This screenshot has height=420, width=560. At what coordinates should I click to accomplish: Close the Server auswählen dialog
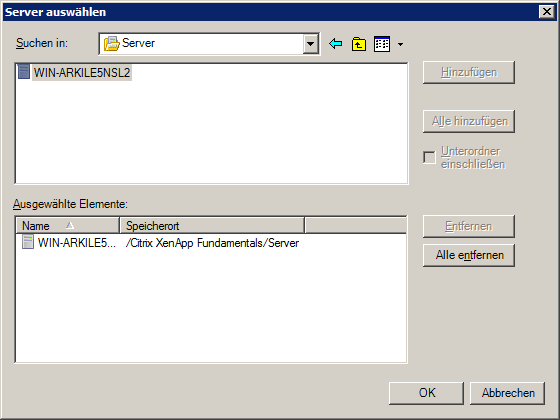pyautogui.click(x=546, y=12)
